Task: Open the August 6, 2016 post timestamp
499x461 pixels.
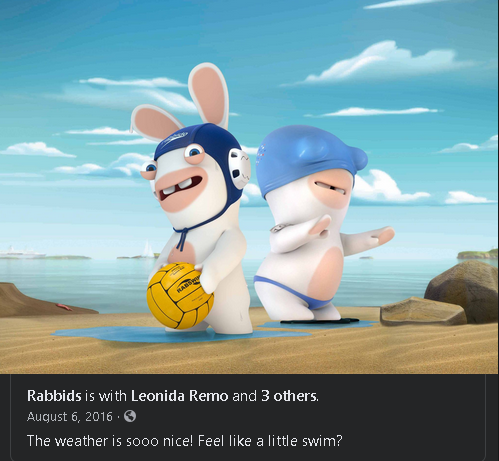Action: (x=70, y=417)
